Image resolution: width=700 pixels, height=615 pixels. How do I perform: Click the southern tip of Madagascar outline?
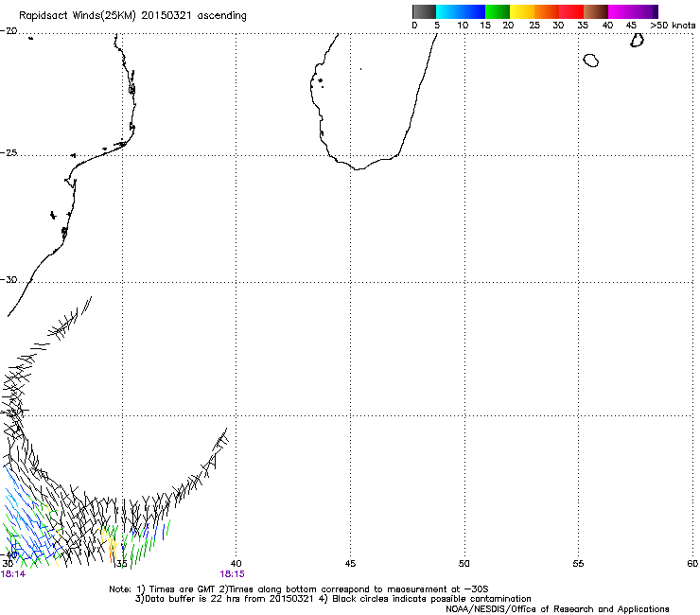coord(358,168)
